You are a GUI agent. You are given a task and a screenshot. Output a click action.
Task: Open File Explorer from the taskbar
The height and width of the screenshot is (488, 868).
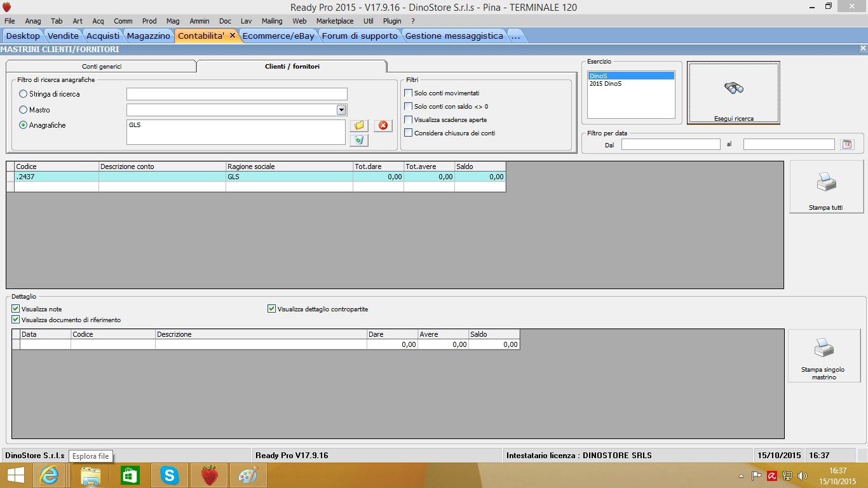coord(91,475)
